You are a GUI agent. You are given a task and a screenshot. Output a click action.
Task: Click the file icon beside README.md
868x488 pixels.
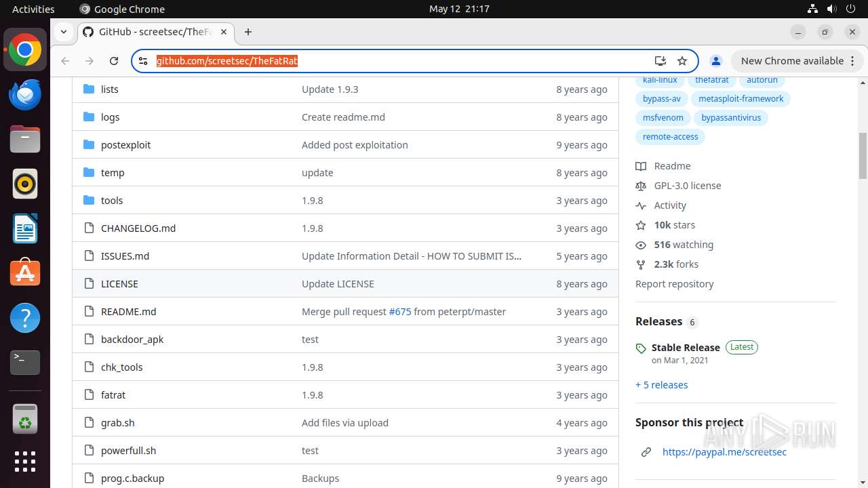point(88,311)
